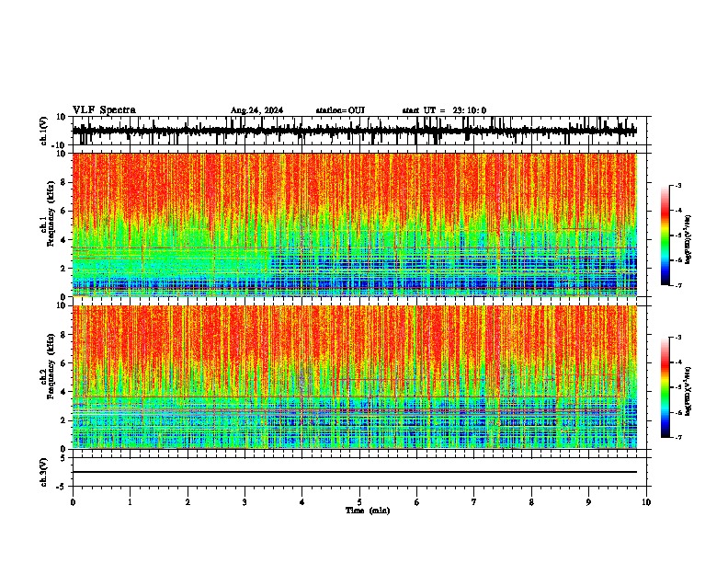The height and width of the screenshot is (563, 728).
Task: Click '4' kHz tick on ch.2 frequency axis
Action: point(64,392)
